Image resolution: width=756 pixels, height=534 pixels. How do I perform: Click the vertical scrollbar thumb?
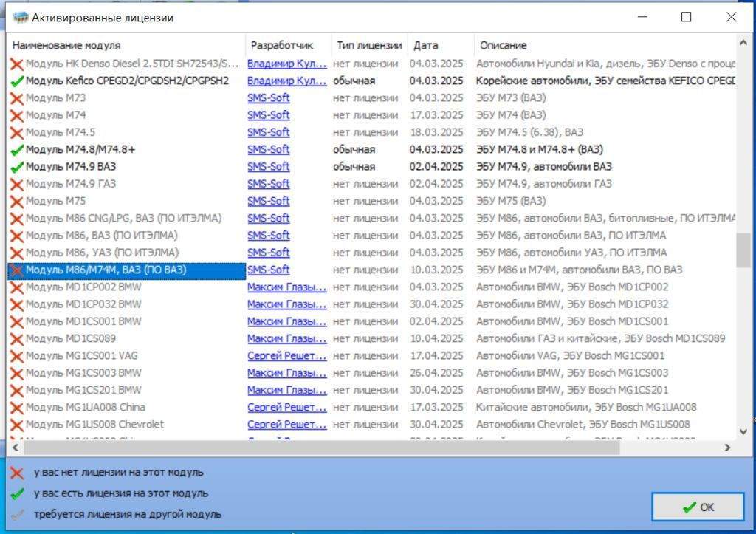pyautogui.click(x=743, y=250)
